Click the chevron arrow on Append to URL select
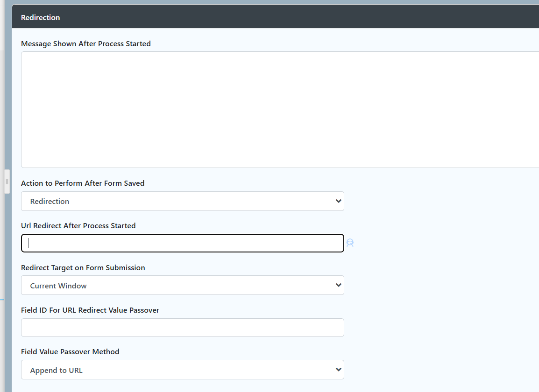Screen dimensions: 539x392 339,370
